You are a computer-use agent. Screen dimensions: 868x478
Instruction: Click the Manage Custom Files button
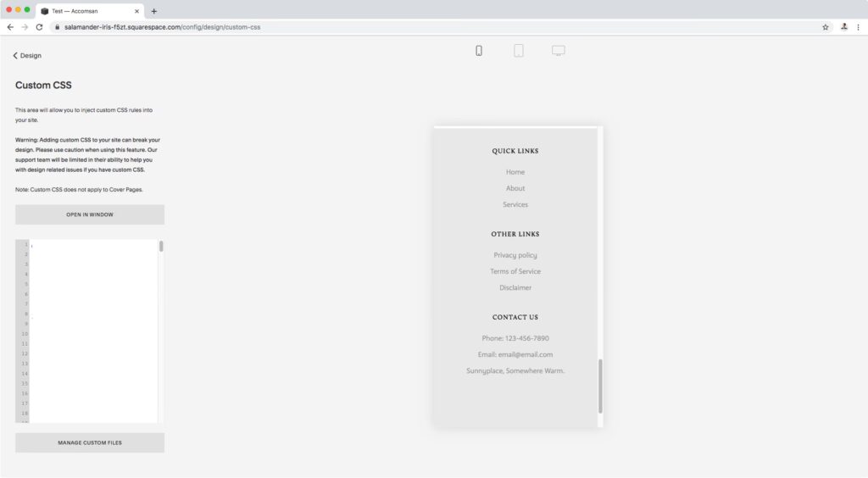pos(90,442)
